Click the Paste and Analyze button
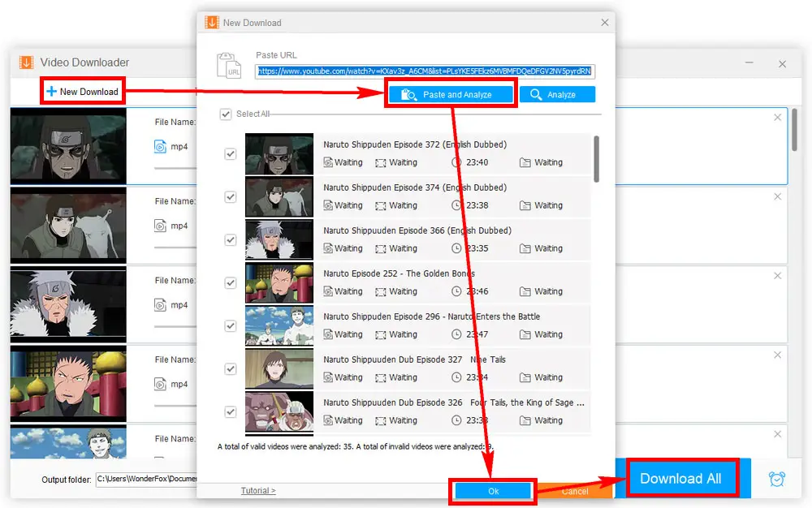Screen dimensions: 812x508 451,95
